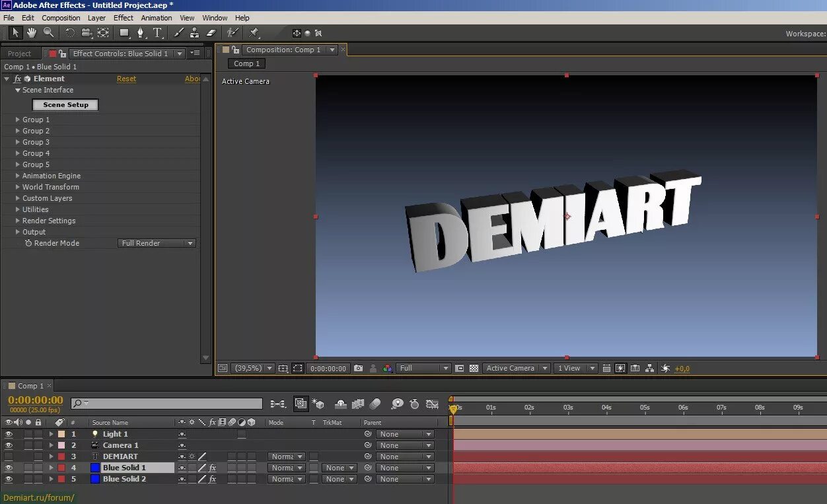Open the Active Camera 3D view dropdown
The width and height of the screenshot is (827, 504).
(x=516, y=368)
